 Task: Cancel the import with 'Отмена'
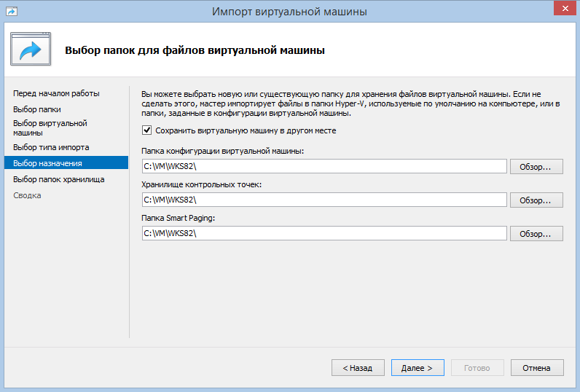pyautogui.click(x=536, y=368)
